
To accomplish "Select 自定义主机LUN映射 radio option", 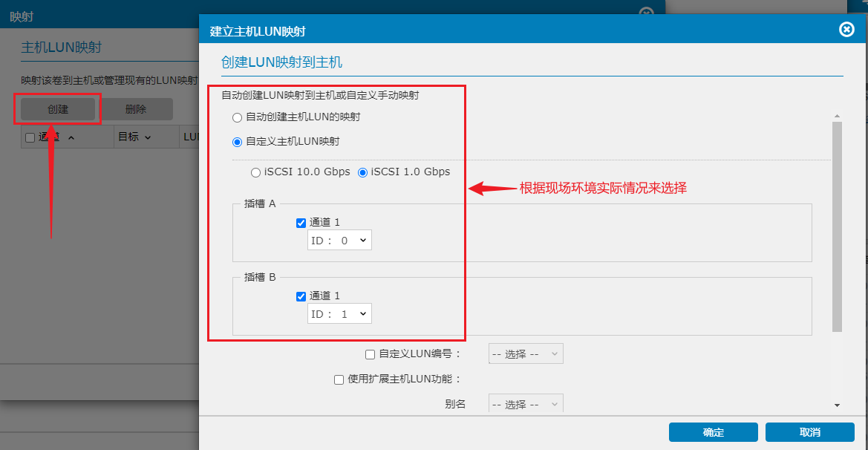I will [x=238, y=142].
